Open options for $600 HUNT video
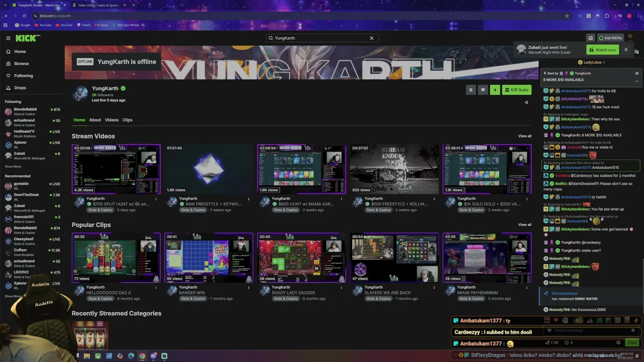 pyautogui.click(x=341, y=199)
